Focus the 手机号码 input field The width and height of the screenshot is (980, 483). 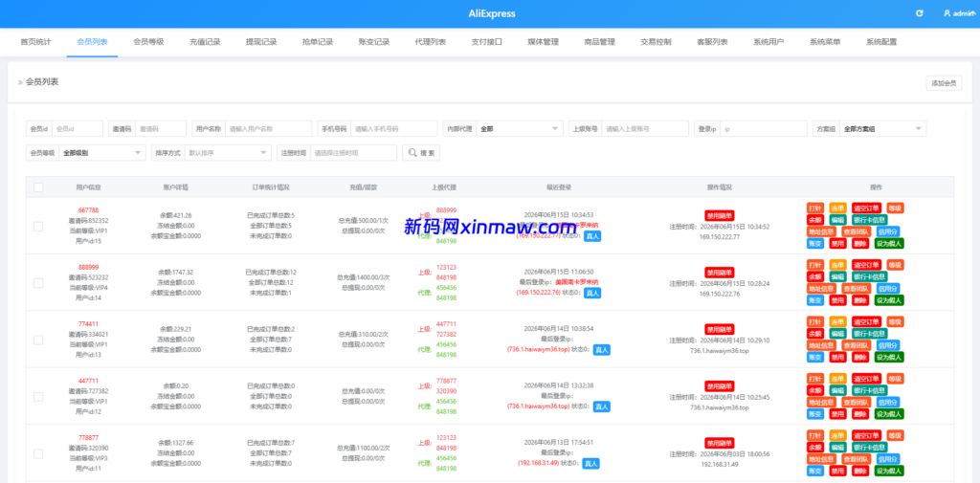(x=393, y=129)
